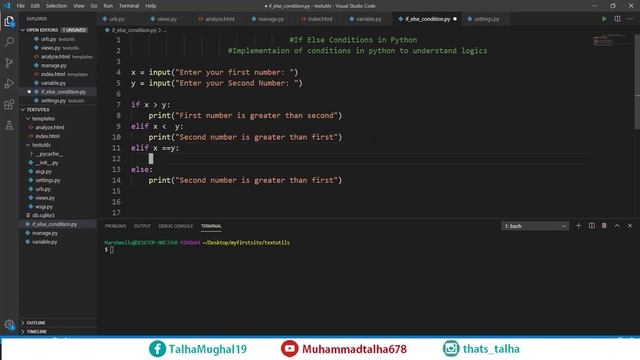The height and width of the screenshot is (360, 640).
Task: Open settings.py in Open Editors list
Action: pos(58,100)
